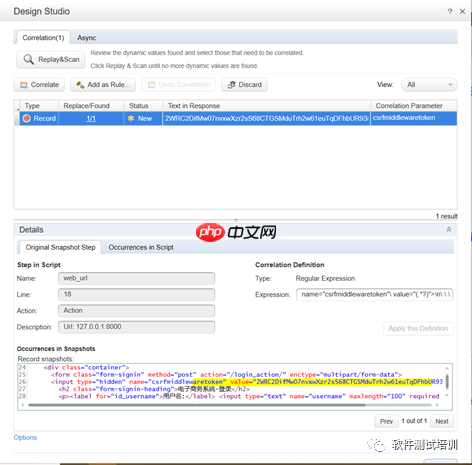
Task: Click the snapshot scroll left arrow
Action: (x=22, y=405)
